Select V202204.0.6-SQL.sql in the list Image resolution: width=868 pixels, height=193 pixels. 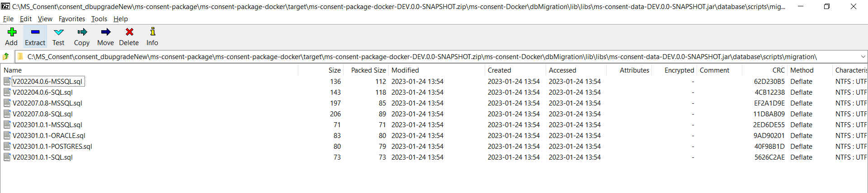coord(42,92)
